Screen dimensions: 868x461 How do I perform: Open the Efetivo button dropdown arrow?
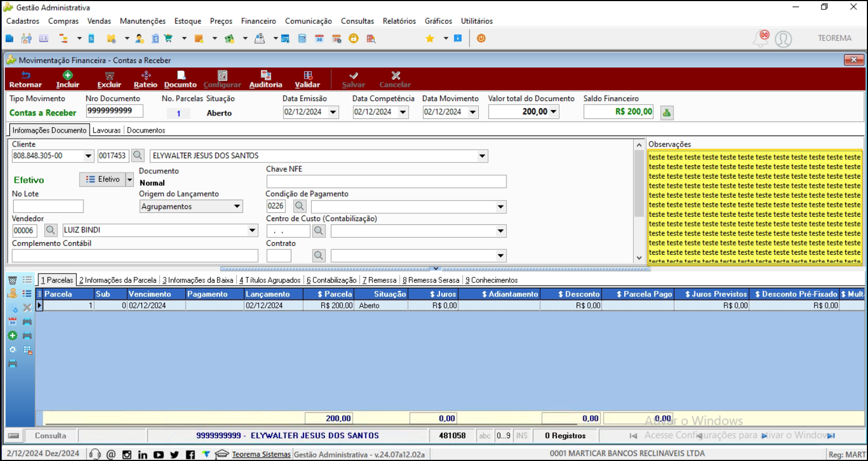pos(129,180)
